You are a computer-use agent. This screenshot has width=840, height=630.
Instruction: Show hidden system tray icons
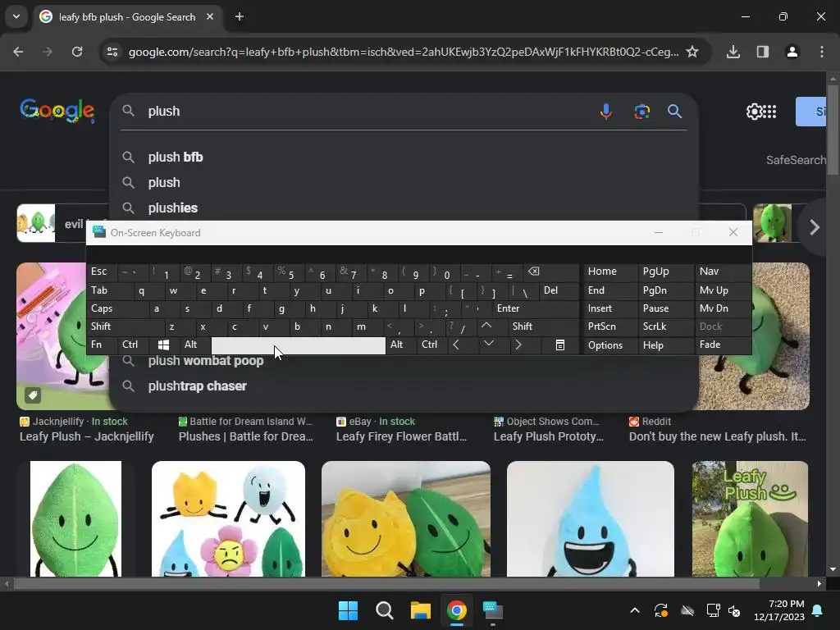pyautogui.click(x=635, y=610)
